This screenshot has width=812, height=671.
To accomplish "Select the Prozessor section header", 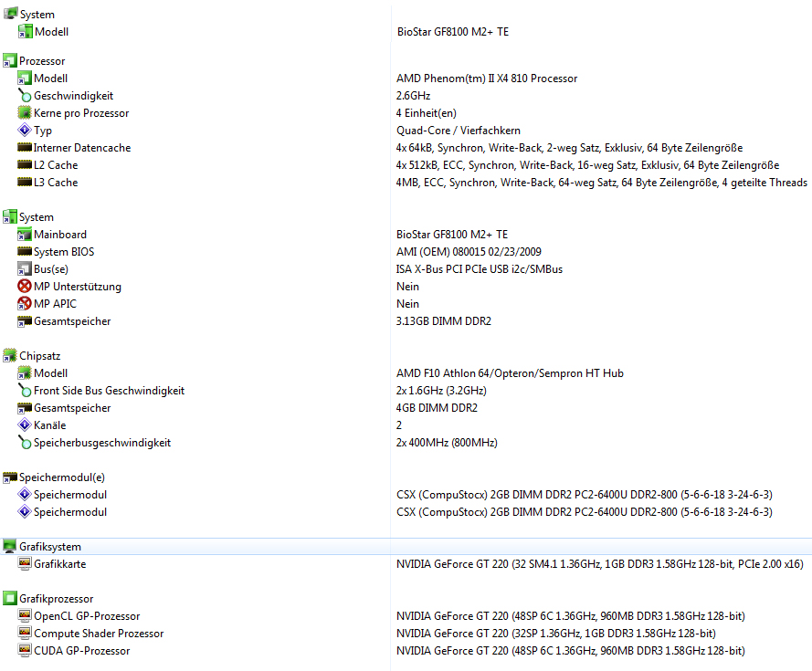I will coord(42,61).
